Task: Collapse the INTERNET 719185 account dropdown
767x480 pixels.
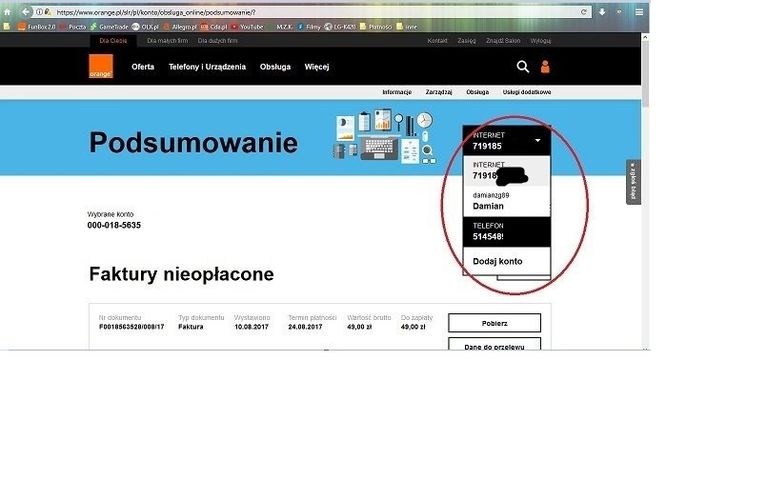Action: (507, 140)
